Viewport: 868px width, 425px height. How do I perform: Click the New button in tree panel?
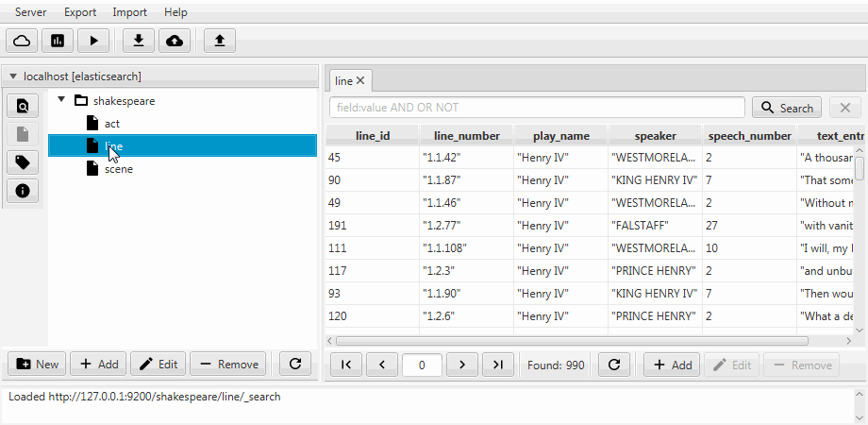click(37, 364)
